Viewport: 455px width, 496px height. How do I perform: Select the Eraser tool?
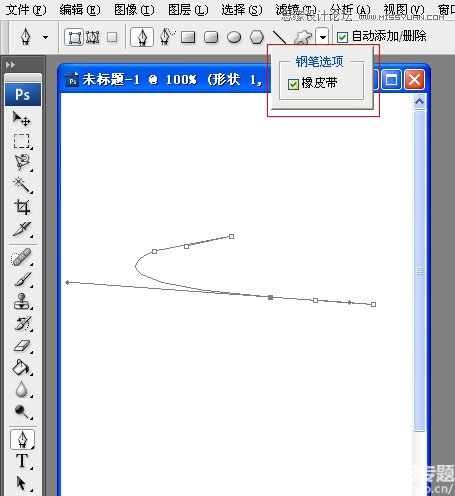tap(22, 346)
